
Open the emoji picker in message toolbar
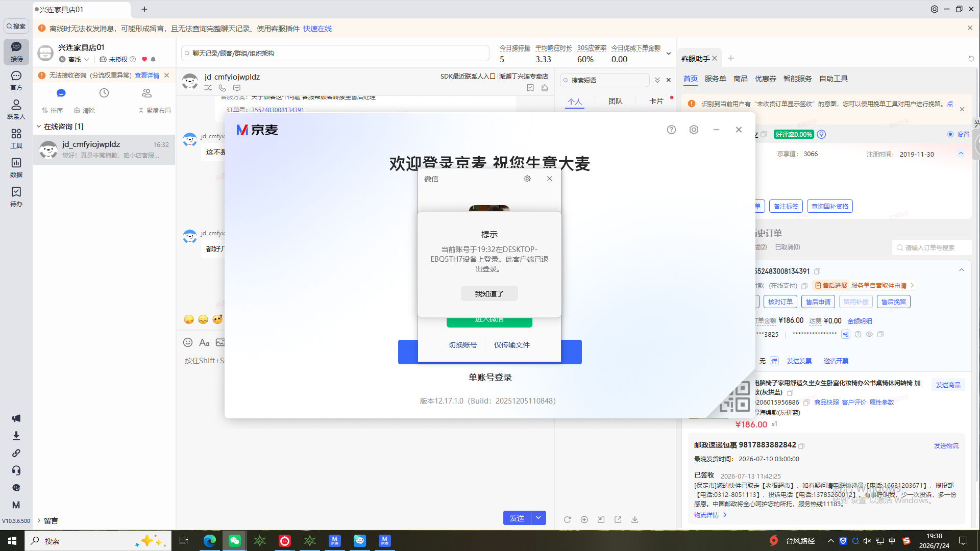[x=188, y=342]
